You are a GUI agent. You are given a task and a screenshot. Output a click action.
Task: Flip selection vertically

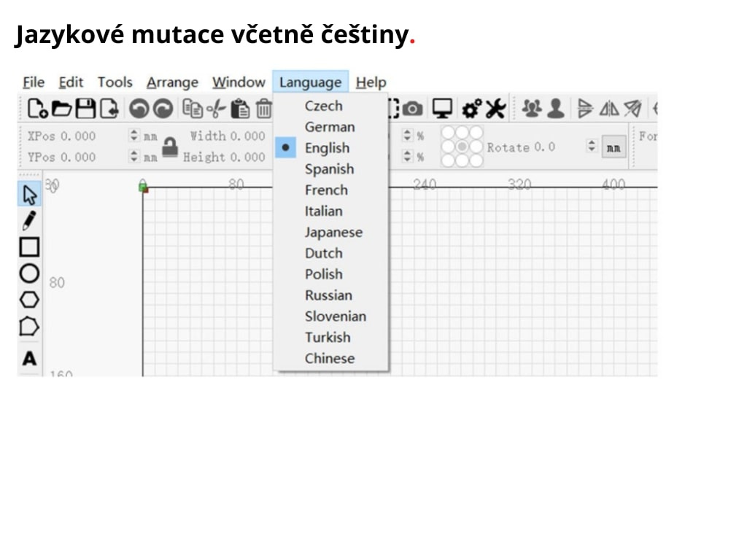click(x=585, y=109)
